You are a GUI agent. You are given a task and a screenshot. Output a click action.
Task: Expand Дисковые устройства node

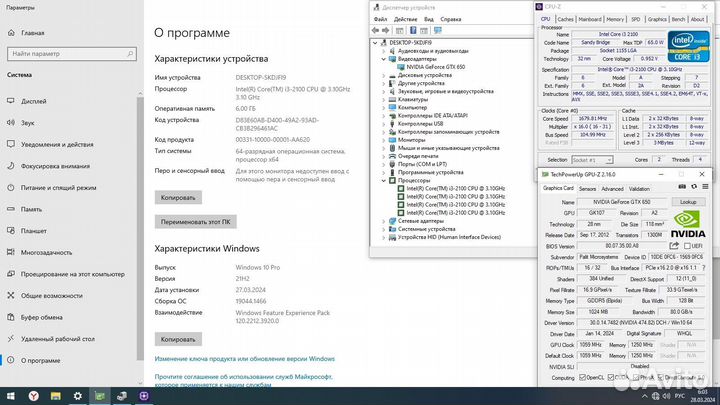click(x=383, y=75)
